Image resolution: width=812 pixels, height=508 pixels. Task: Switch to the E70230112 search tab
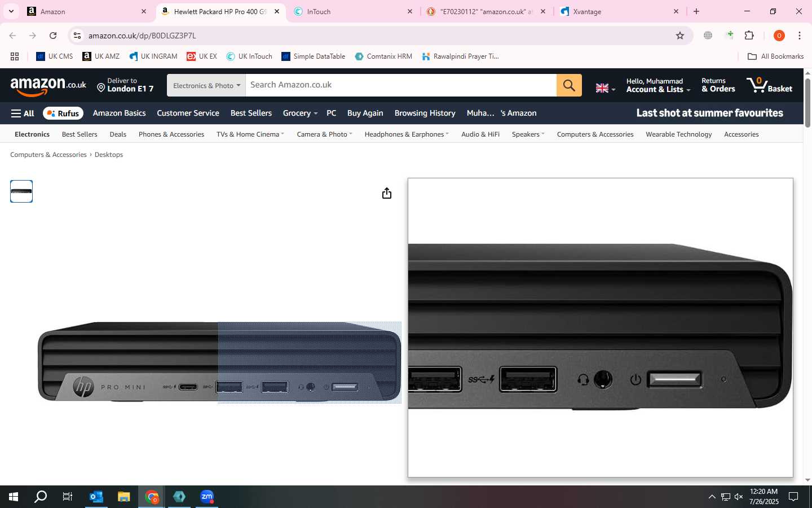coord(486,11)
